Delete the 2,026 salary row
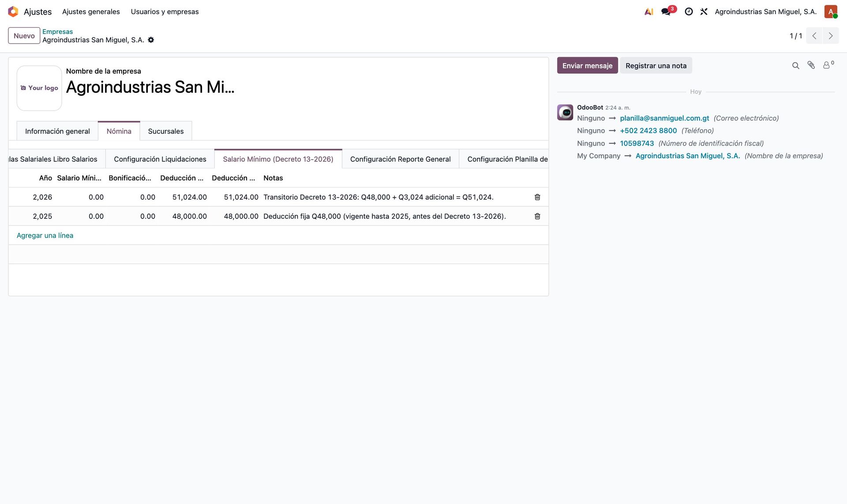The height and width of the screenshot is (504, 847). pos(537,197)
